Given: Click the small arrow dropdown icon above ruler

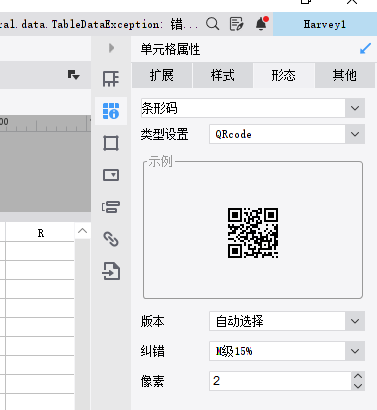Looking at the screenshot, I should coord(73,75).
